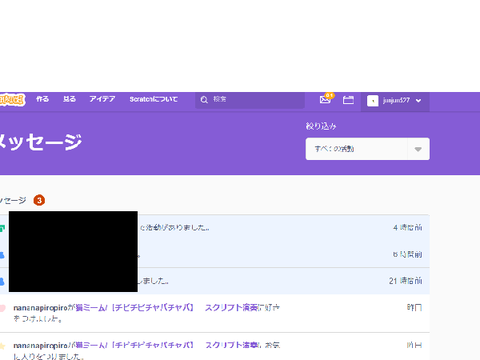Image resolution: width=480 pixels, height=360 pixels.
Task: Open the messages envelope icon
Action: 325,99
